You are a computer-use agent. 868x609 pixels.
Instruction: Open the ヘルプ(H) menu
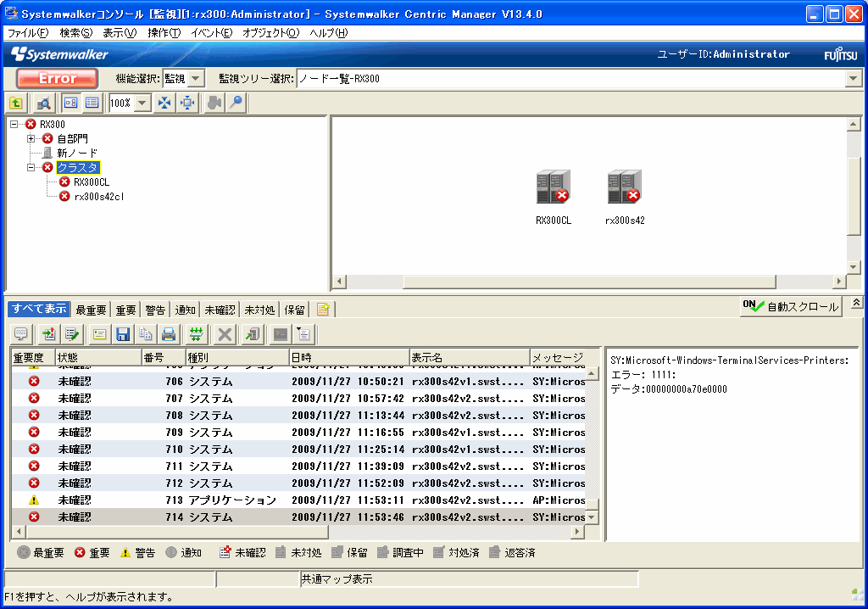pos(329,33)
